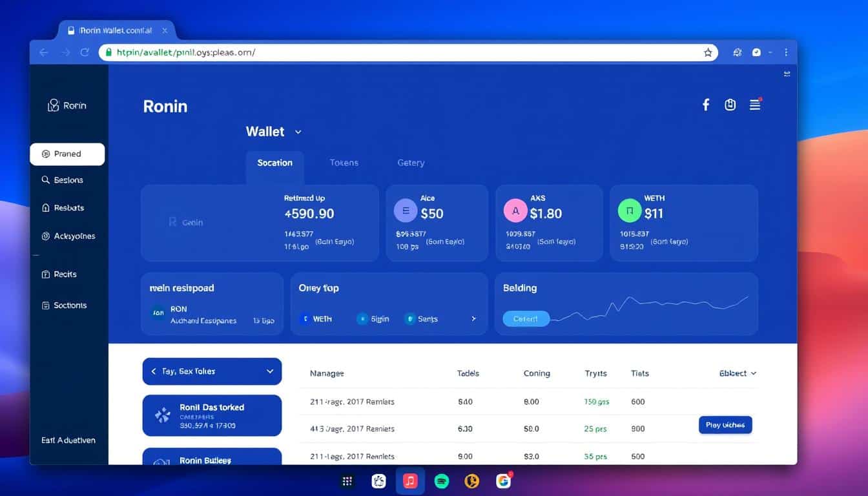Click the RON coin icon in the resipoad card
The width and height of the screenshot is (868, 496).
158,313
